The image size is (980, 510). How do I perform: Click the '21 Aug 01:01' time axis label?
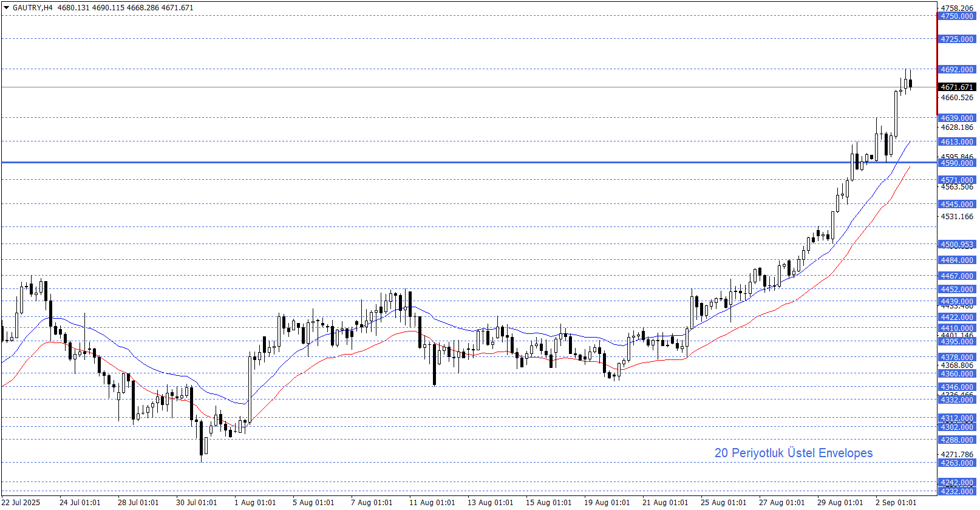(665, 503)
